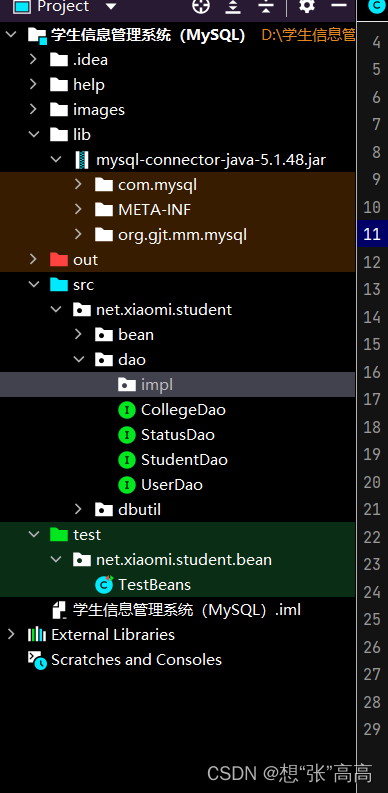Select the org.gjt.mm.mysql package label
388x793 pixels.
[x=182, y=235]
